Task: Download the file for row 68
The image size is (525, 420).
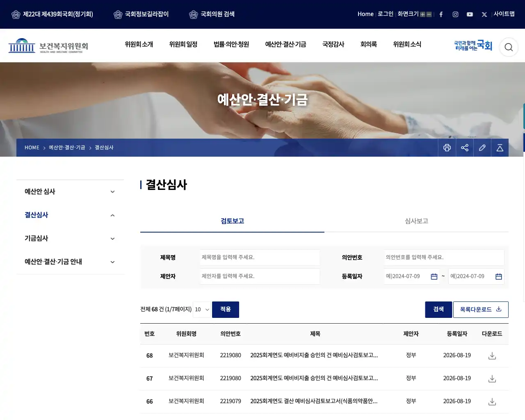Action: pyautogui.click(x=492, y=356)
